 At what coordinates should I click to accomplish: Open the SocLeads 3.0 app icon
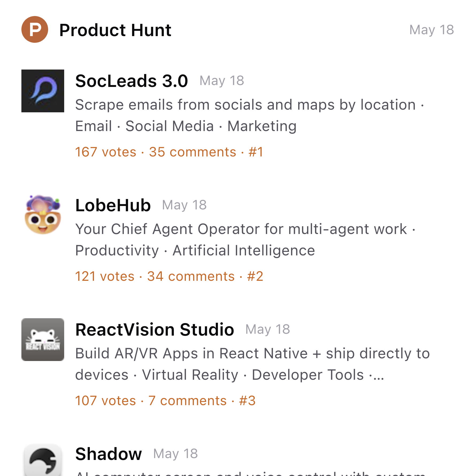click(43, 91)
